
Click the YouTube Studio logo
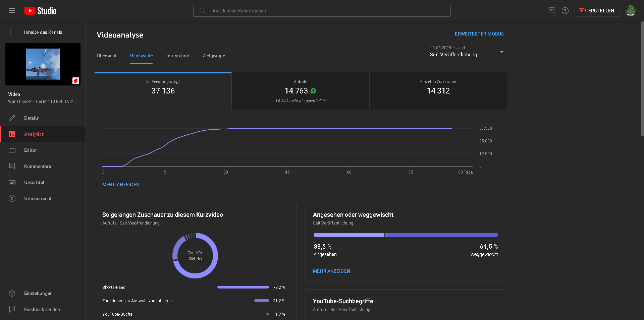coord(40,11)
